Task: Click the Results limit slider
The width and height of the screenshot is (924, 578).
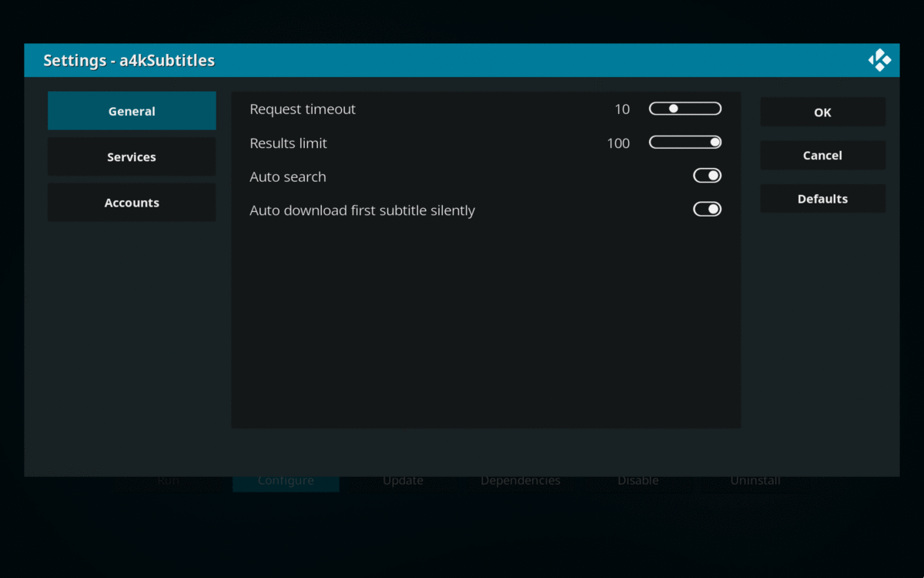Action: 685,143
